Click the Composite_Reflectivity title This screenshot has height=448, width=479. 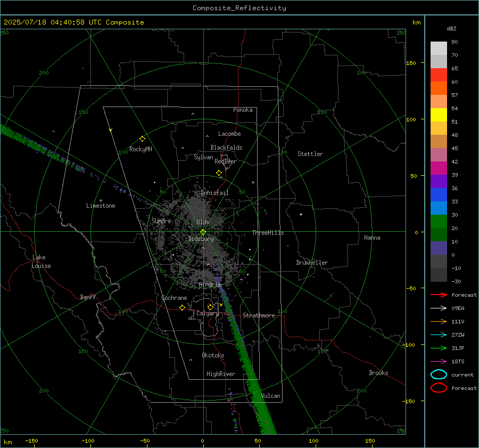(239, 8)
